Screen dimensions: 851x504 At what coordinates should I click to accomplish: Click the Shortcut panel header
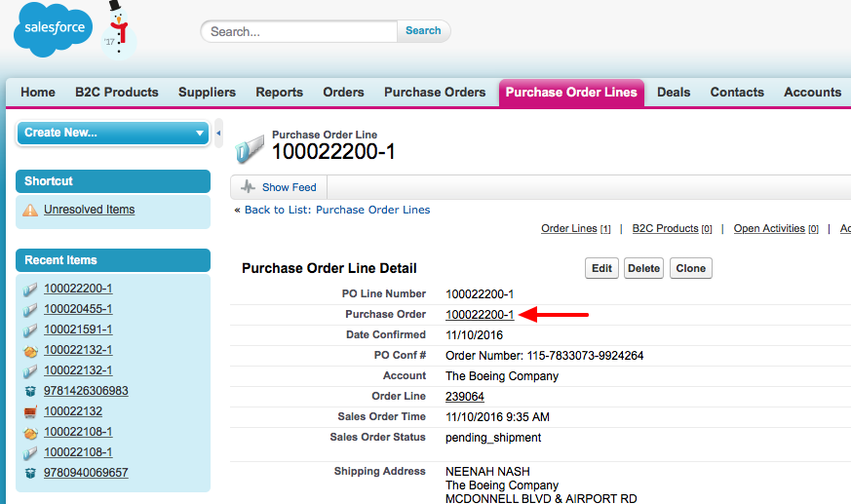(x=113, y=181)
